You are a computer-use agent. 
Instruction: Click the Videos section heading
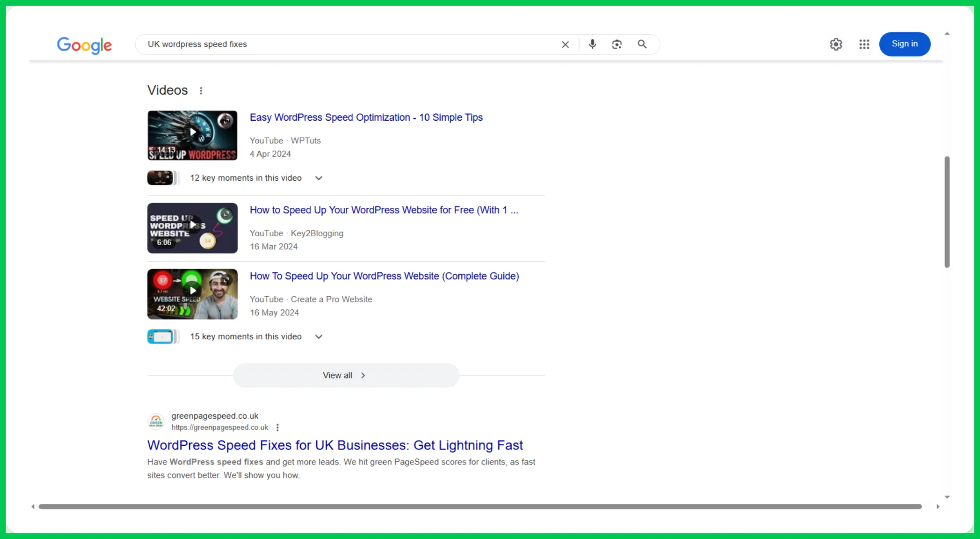click(x=167, y=90)
